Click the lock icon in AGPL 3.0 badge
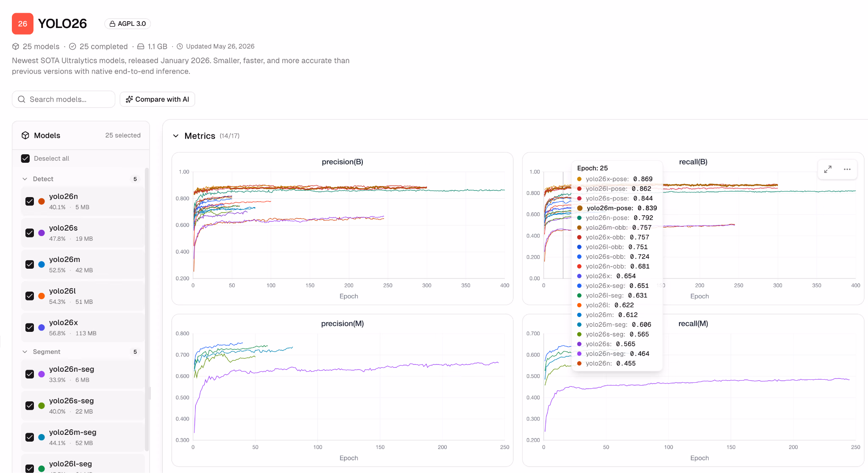The width and height of the screenshot is (868, 473). 112,24
